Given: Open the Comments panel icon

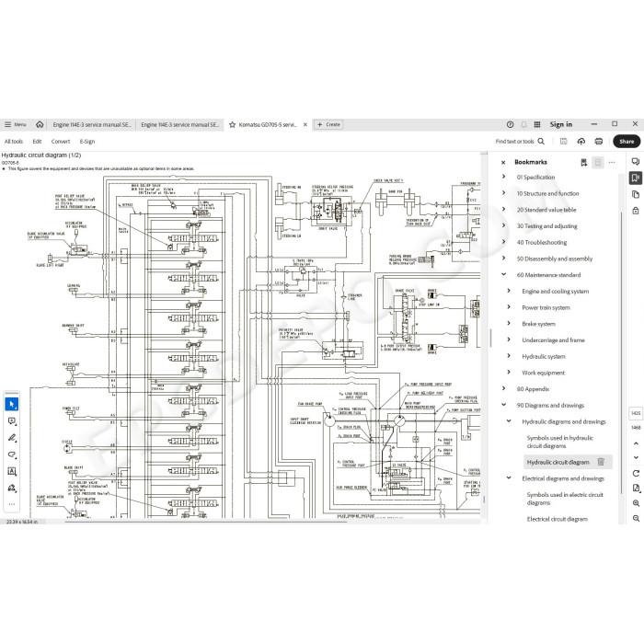Looking at the screenshot, I should [x=636, y=161].
